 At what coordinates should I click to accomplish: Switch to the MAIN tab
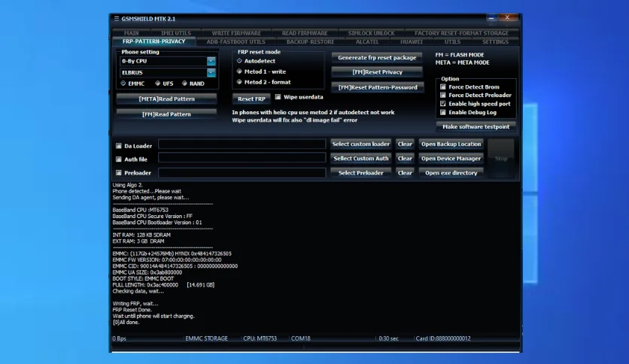132,33
